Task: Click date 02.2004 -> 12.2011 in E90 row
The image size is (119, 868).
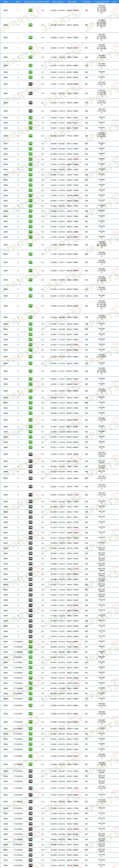Action: [58, 454]
